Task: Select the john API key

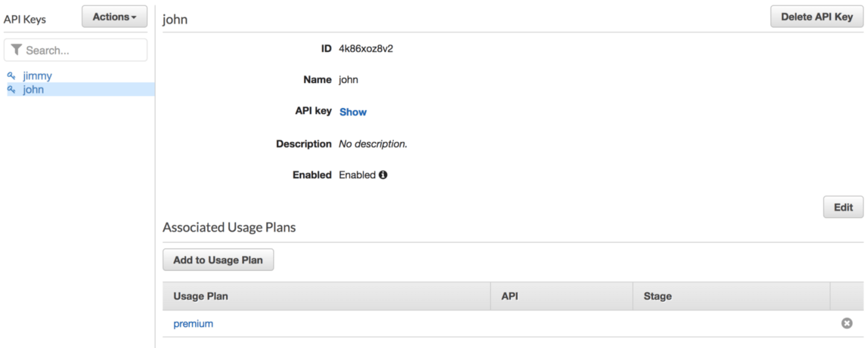Action: pos(34,89)
